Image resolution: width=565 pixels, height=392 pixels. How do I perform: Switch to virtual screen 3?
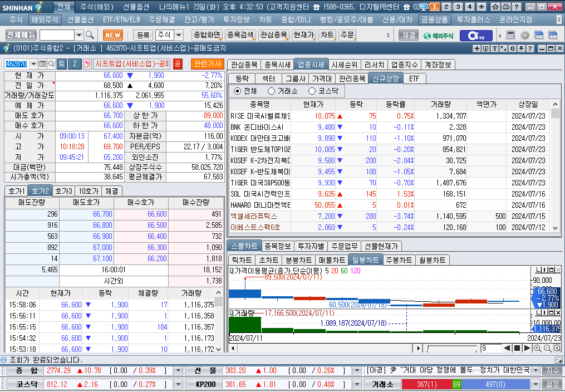coord(458,7)
